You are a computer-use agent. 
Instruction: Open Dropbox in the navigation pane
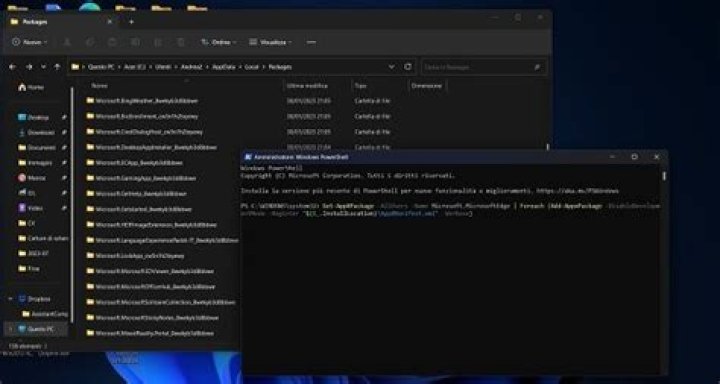pyautogui.click(x=34, y=299)
